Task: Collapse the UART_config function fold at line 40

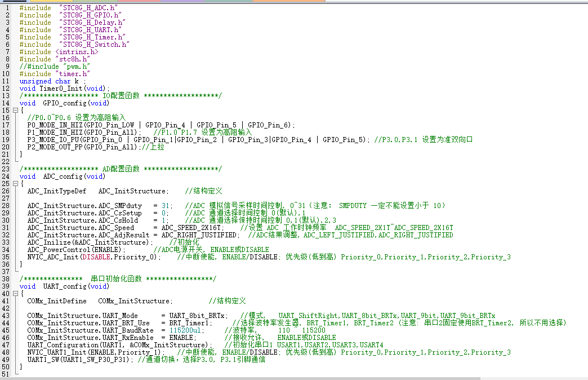Action: coord(15,294)
